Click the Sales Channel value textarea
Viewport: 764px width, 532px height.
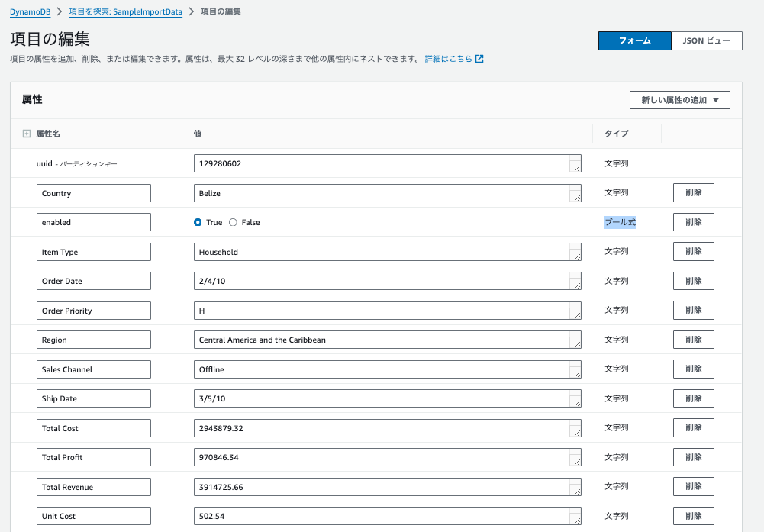(382, 369)
